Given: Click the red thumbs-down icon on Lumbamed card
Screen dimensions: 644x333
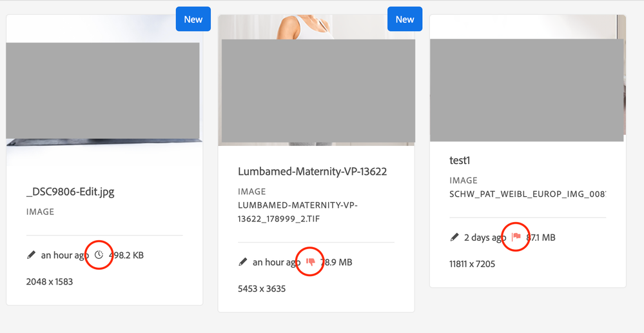Looking at the screenshot, I should pyautogui.click(x=311, y=262).
